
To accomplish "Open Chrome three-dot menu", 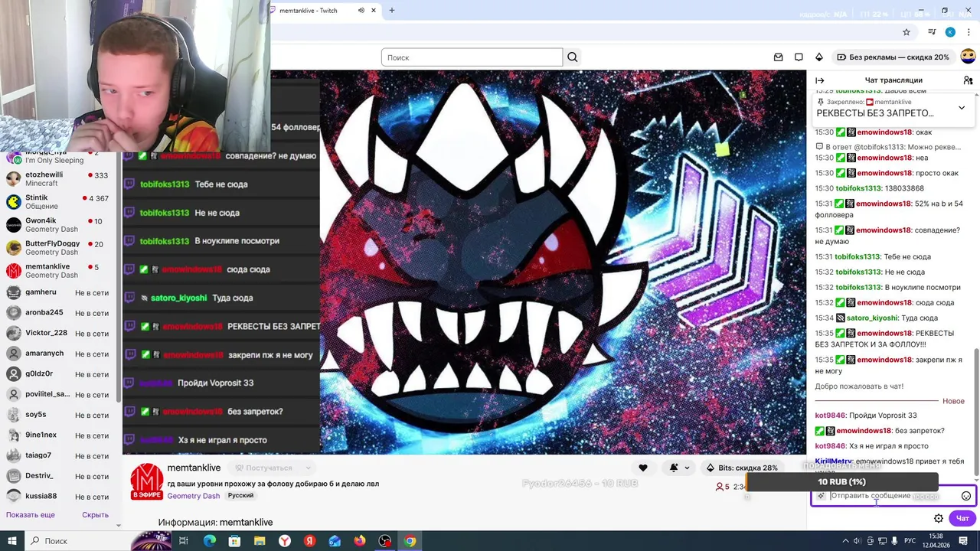I will [x=968, y=32].
